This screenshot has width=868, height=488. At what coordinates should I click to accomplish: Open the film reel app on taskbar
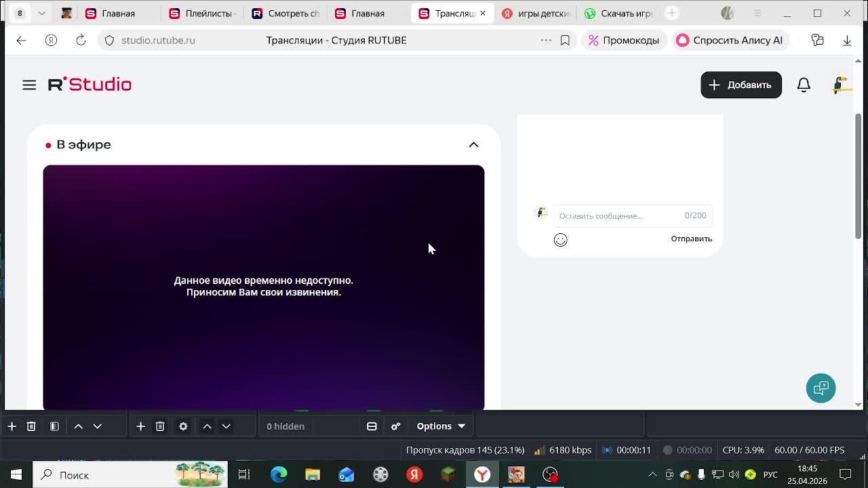point(380,474)
